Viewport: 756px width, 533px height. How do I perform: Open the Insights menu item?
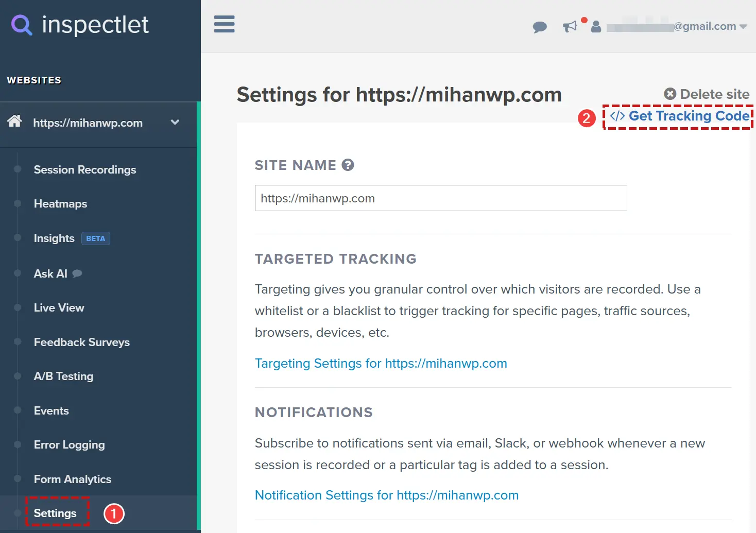(54, 238)
